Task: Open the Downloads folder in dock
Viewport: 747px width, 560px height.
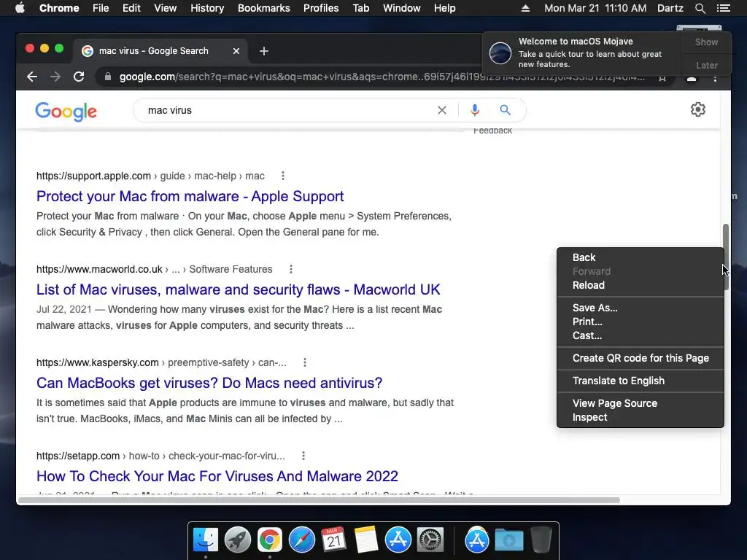Action: (x=509, y=540)
